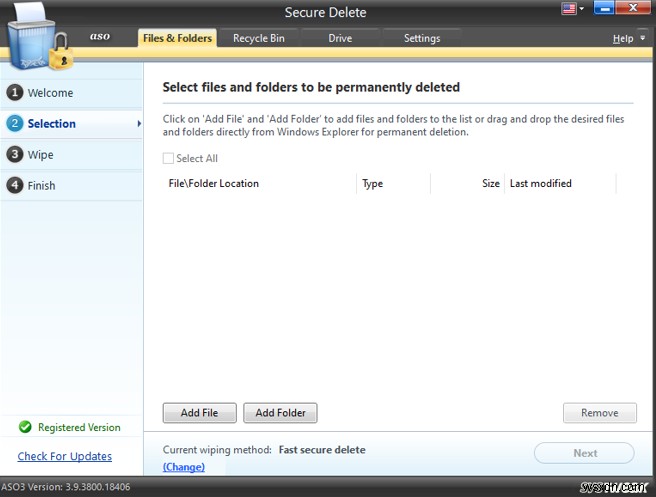Viewport: 656px width, 497px height.
Task: Open the language dropdown arrow beside the flag
Action: tap(581, 8)
